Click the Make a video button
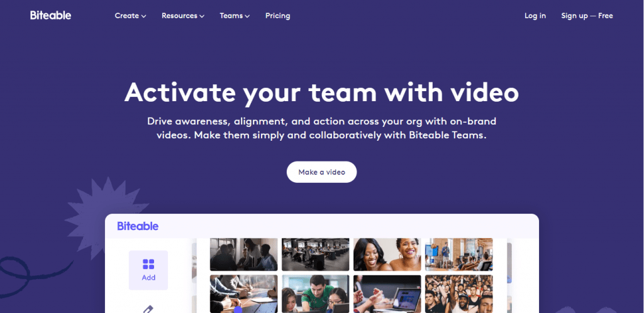Image resolution: width=644 pixels, height=313 pixels. point(321,172)
